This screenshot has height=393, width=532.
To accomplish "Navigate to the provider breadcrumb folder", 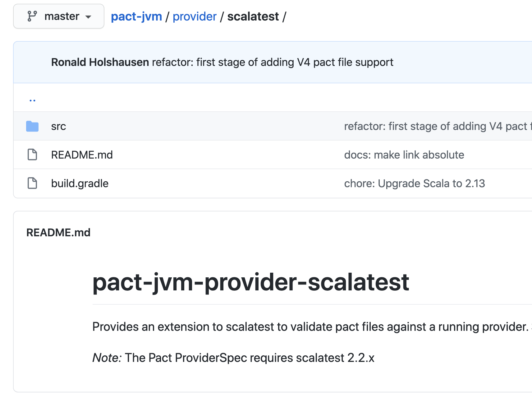I will point(195,16).
